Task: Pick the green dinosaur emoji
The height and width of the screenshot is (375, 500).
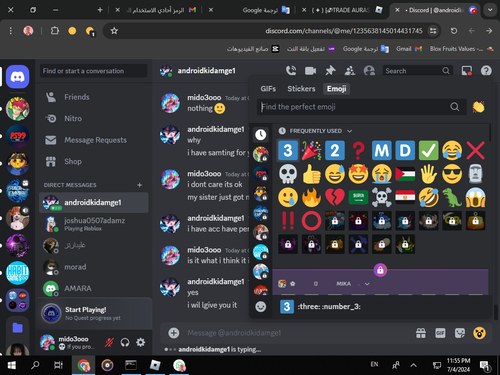Action: pos(452,197)
